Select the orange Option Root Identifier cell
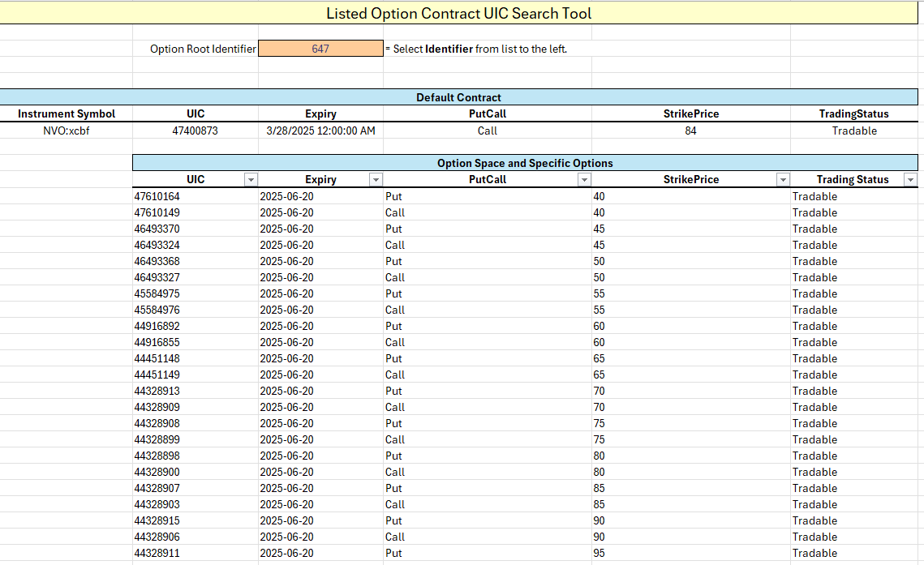The width and height of the screenshot is (924, 565). tap(320, 49)
